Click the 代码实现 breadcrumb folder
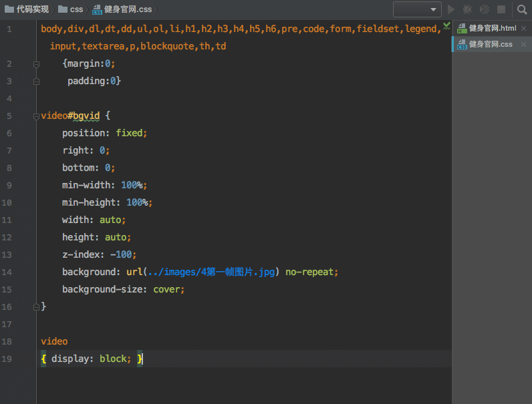Screen dimensions: 532x404 tap(27, 9)
